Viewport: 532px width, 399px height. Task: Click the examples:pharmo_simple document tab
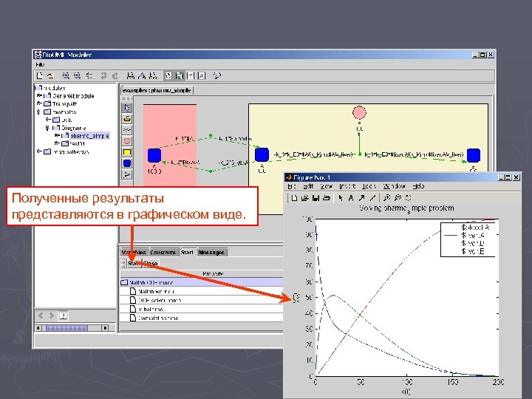tap(157, 91)
